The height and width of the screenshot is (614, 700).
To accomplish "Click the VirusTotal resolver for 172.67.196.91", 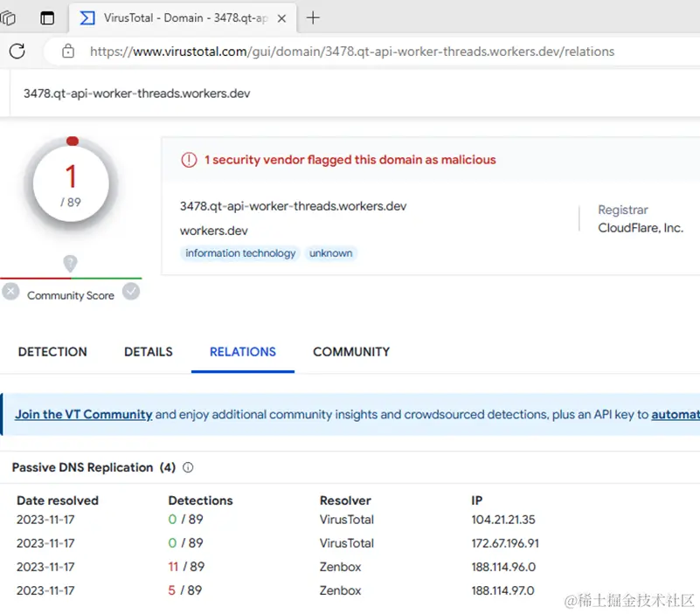I will (346, 543).
